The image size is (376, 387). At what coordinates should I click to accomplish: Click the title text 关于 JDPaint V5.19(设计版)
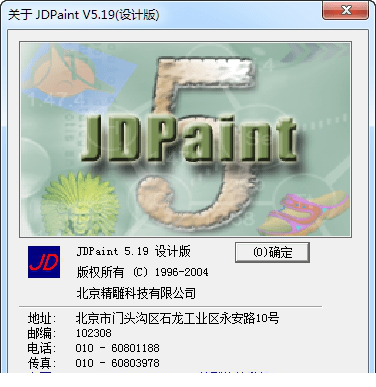pyautogui.click(x=84, y=15)
